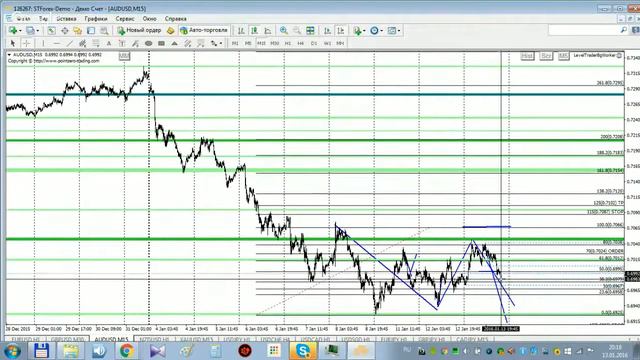
Task: Click the Buy button on the chart
Action: click(546, 56)
